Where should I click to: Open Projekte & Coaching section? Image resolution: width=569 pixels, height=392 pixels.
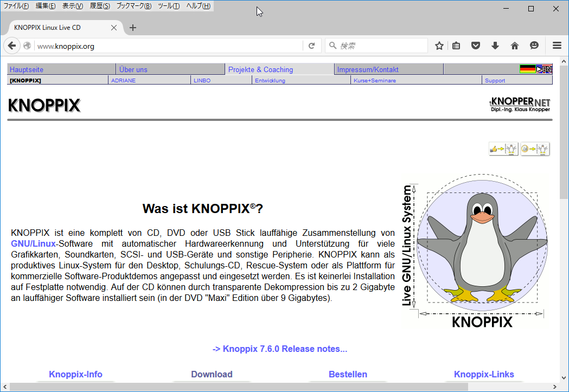[260, 69]
